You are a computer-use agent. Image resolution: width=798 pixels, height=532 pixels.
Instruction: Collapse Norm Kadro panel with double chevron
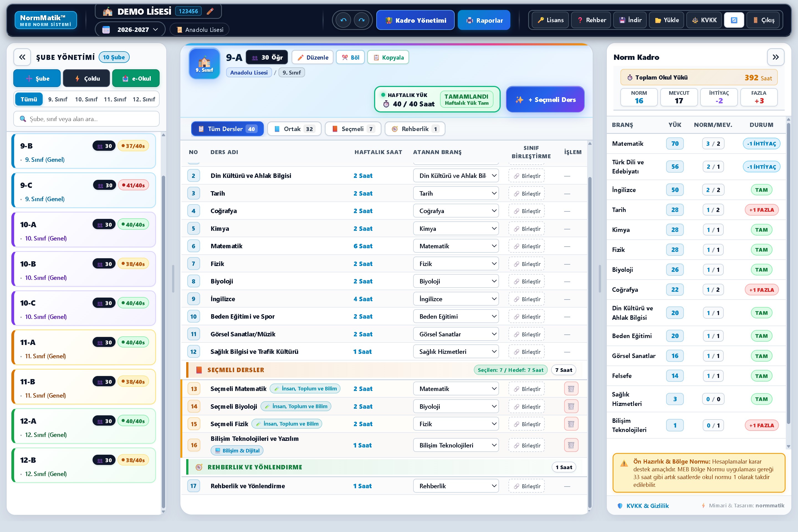[x=776, y=57]
